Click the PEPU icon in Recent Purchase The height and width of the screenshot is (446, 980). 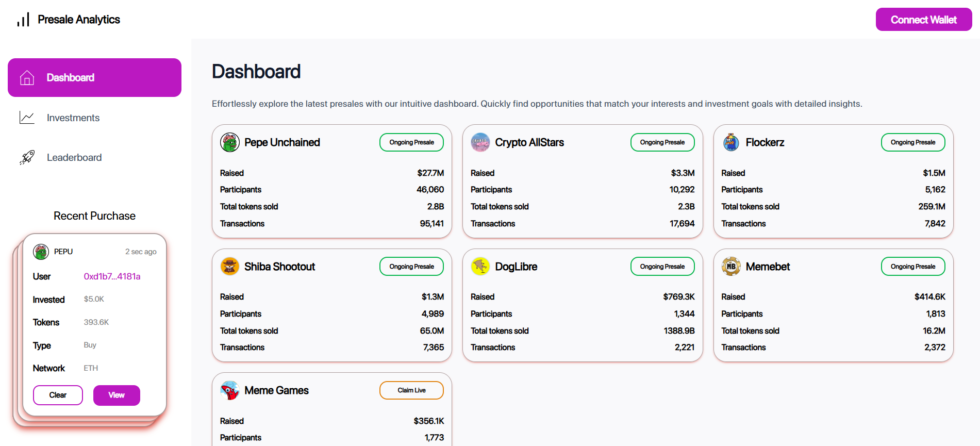pyautogui.click(x=41, y=252)
